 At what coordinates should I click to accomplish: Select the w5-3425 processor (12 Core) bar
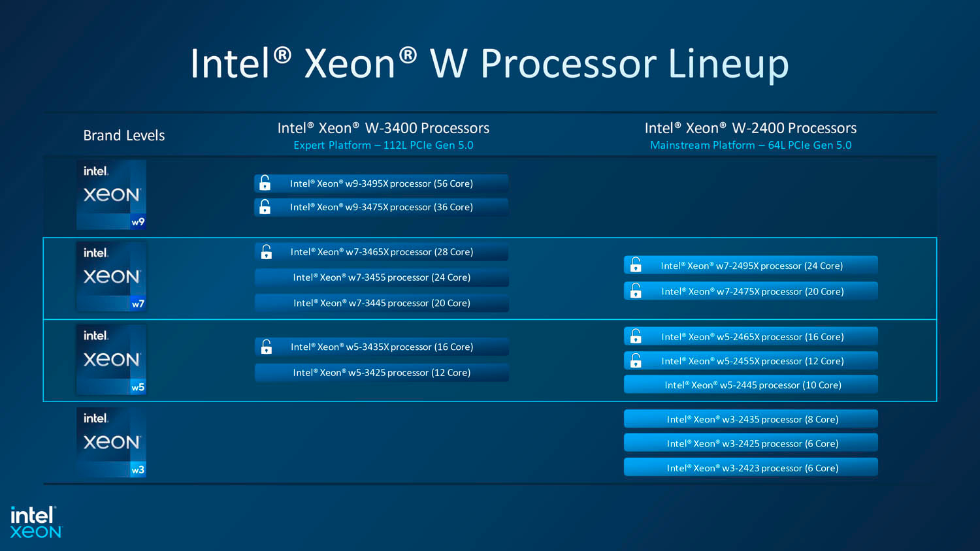(x=382, y=373)
